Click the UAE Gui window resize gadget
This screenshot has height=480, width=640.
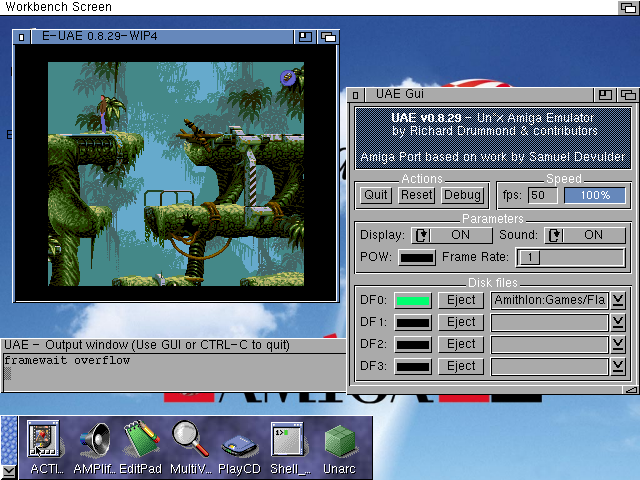(631, 390)
